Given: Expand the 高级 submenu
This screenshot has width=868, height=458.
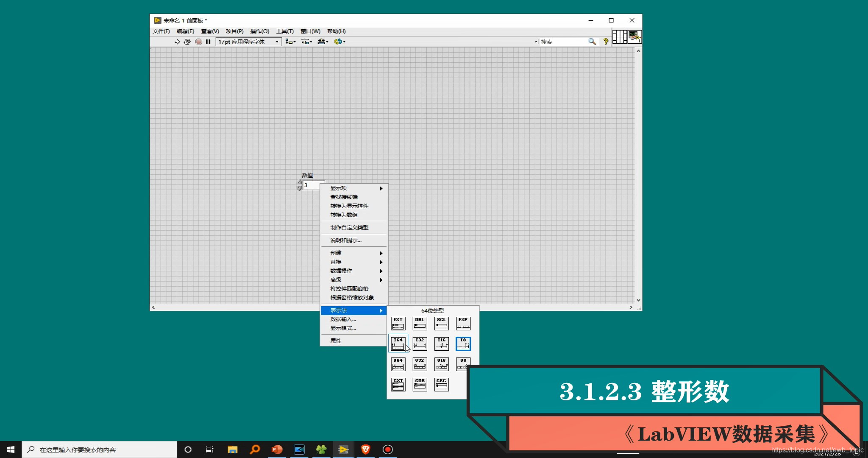Looking at the screenshot, I should 354,280.
